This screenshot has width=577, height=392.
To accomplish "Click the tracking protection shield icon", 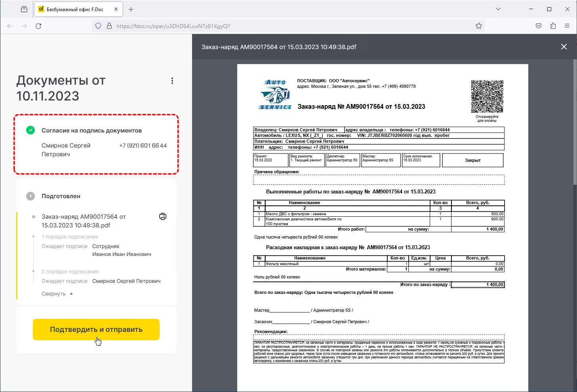I will 98,26.
